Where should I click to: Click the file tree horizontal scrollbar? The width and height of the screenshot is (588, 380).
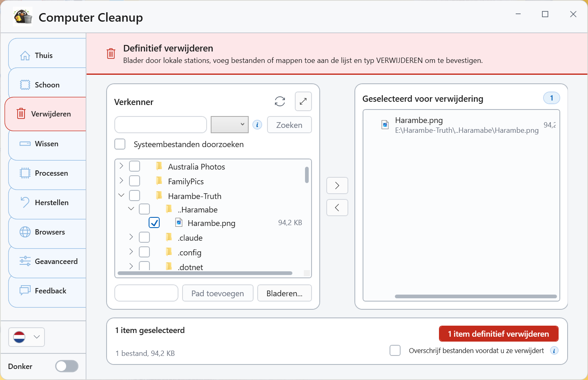click(x=205, y=273)
